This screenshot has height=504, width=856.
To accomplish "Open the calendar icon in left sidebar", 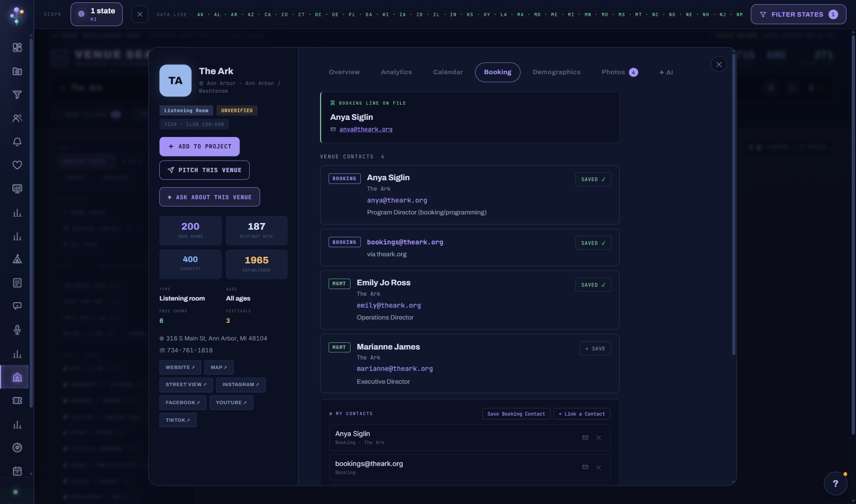I will [x=17, y=471].
